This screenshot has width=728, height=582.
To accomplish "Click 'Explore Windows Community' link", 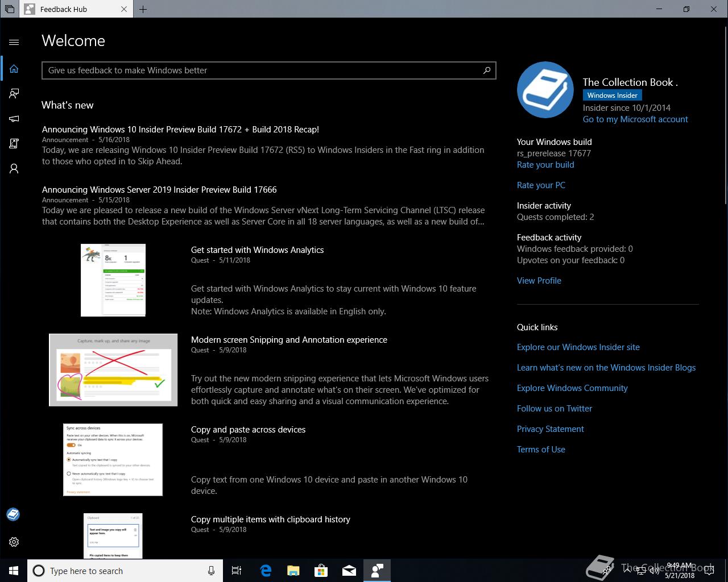I will point(572,388).
